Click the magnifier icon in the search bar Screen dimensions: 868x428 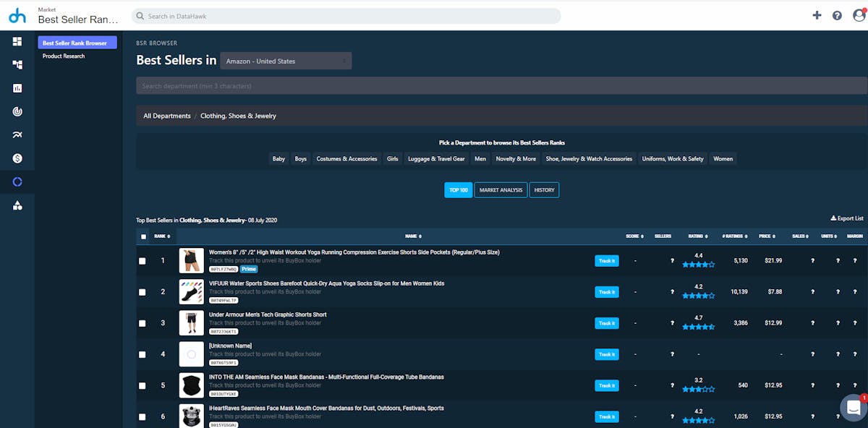tap(140, 16)
